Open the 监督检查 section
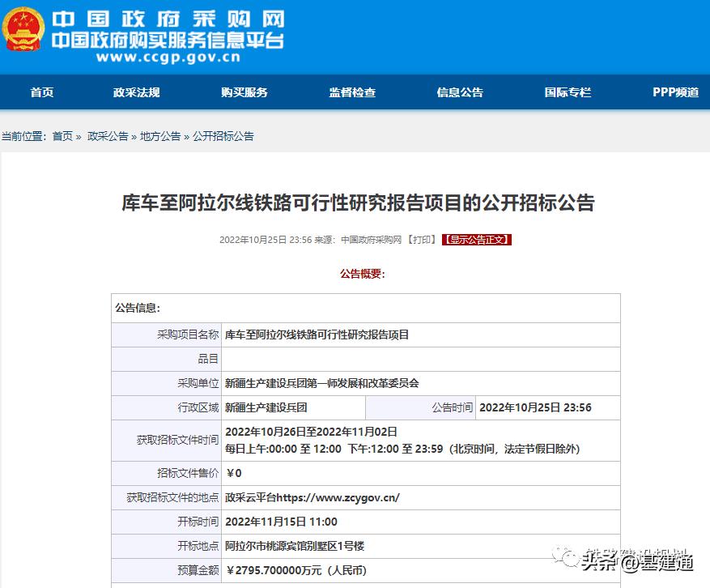This screenshot has height=588, width=710. click(x=351, y=92)
